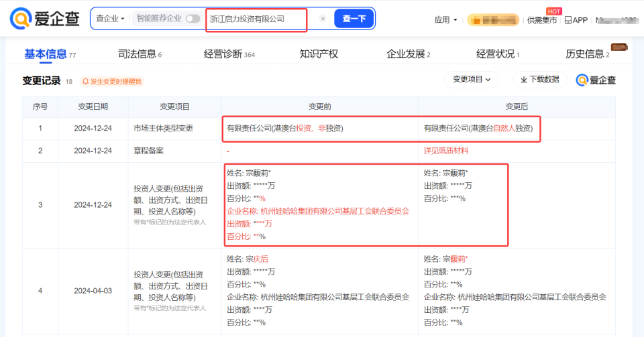Click the brown badge beside 历史信息

point(619,47)
